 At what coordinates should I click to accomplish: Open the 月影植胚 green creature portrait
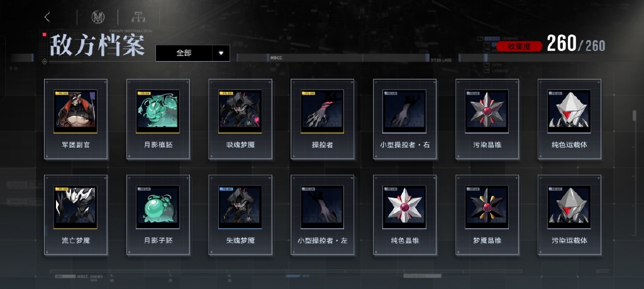pos(158,111)
